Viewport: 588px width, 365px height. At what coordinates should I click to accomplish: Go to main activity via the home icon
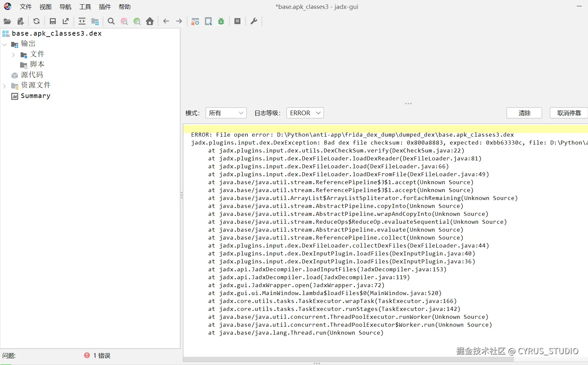(x=150, y=21)
